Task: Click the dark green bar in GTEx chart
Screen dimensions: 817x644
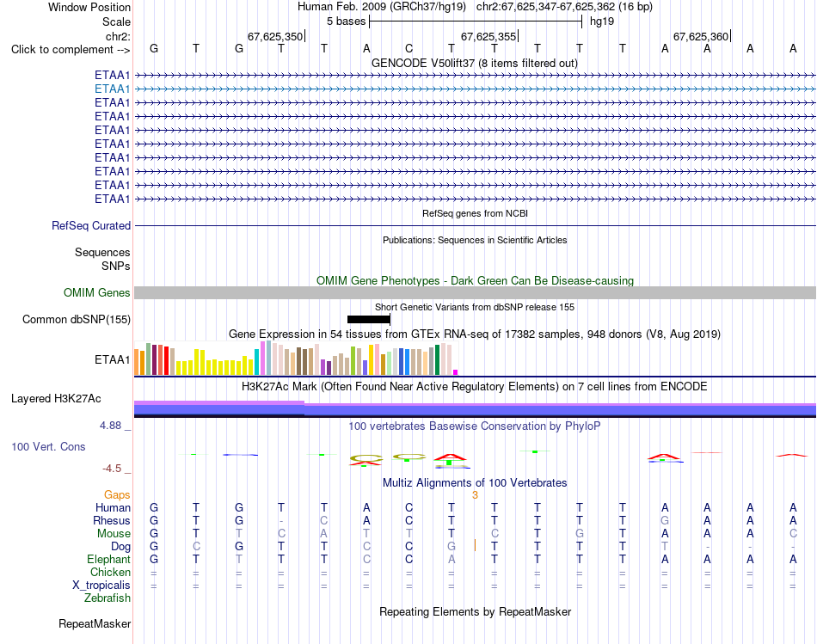Action: [437, 360]
